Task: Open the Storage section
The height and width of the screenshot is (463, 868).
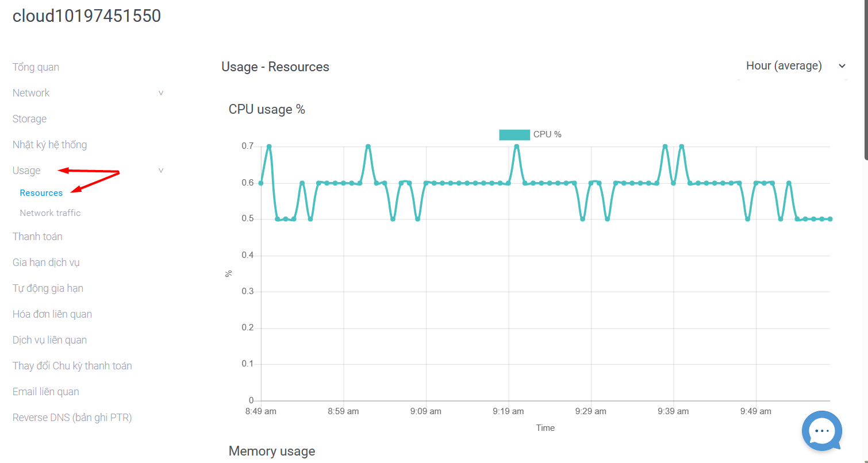Action: (x=29, y=119)
